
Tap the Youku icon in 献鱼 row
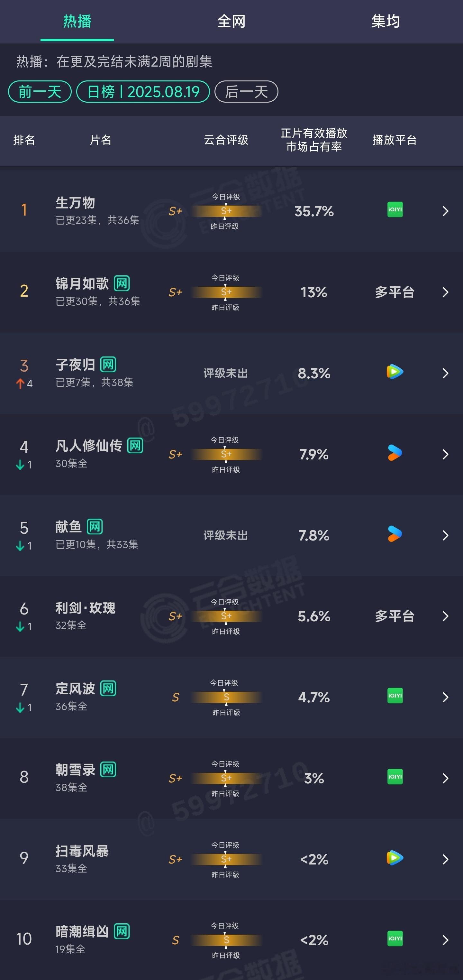pos(395,534)
